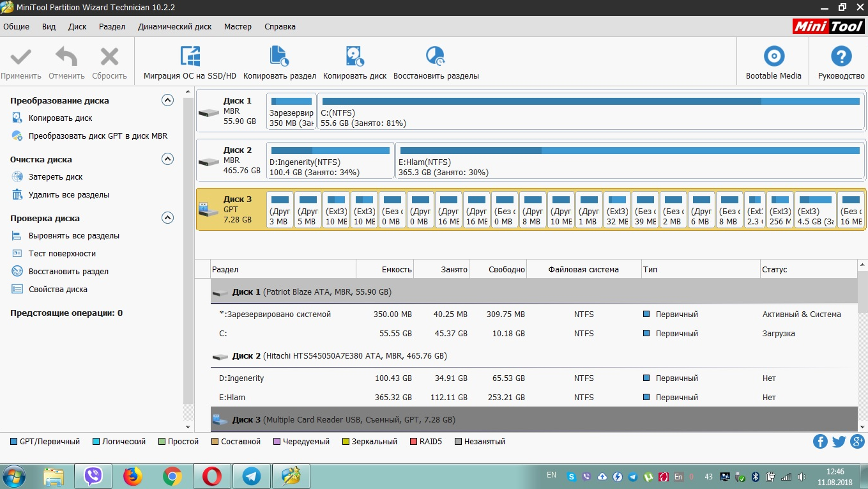Click Disk 1 Patriot Blaze header row
Screen dimensions: 868x489
pyautogui.click(x=534, y=291)
